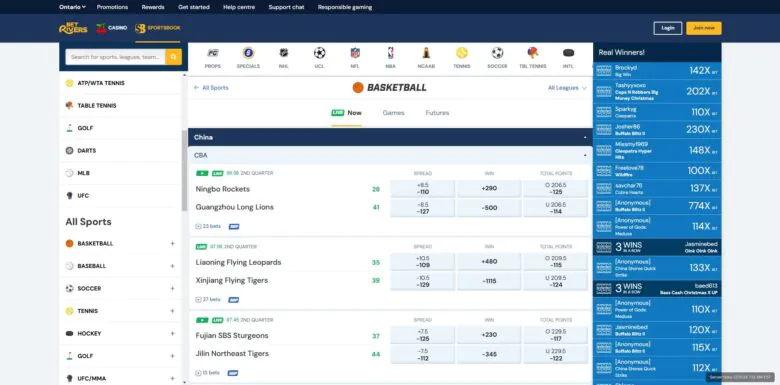Switch to the Games tab
Screen dimensions: 780x385
[393, 113]
